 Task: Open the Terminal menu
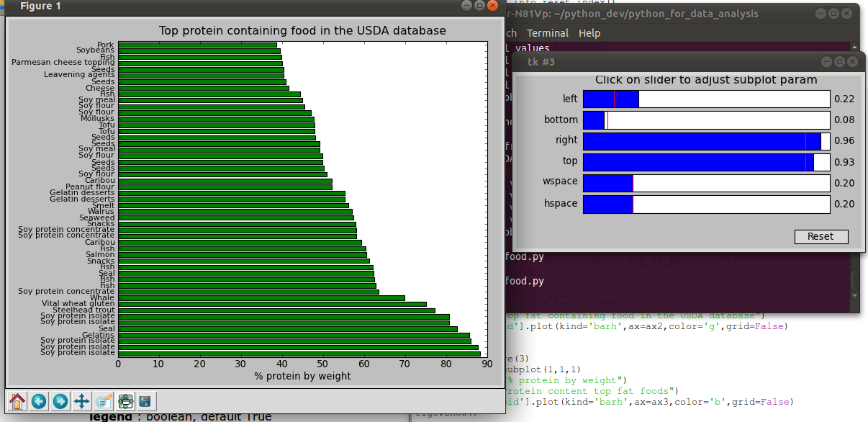click(547, 33)
